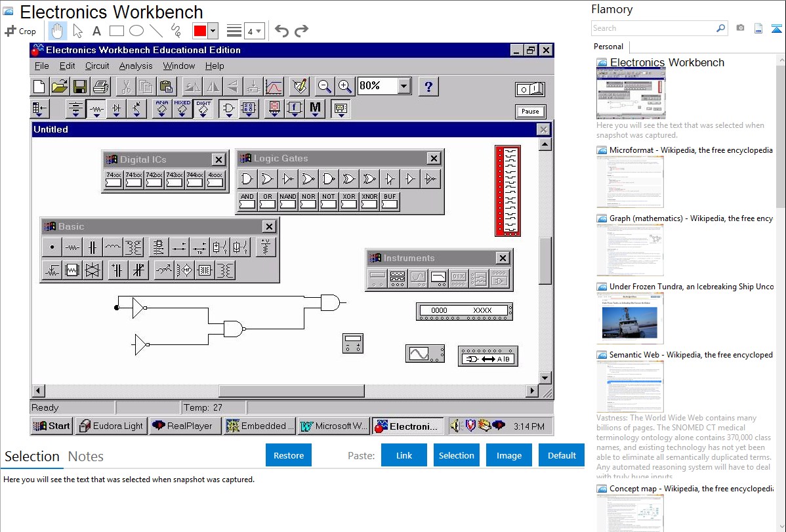This screenshot has height=532, width=786.
Task: Click the Pause simulation button
Action: 530,112
